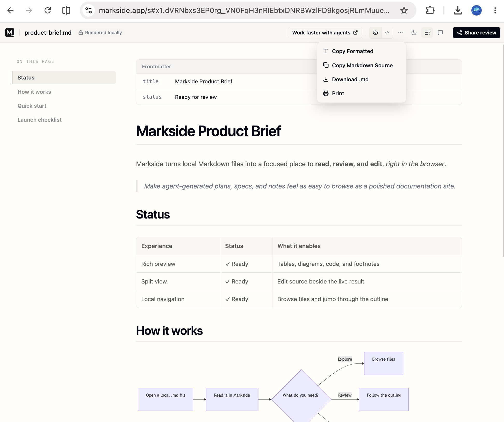
Task: Jump to Status in outline
Action: 64,78
